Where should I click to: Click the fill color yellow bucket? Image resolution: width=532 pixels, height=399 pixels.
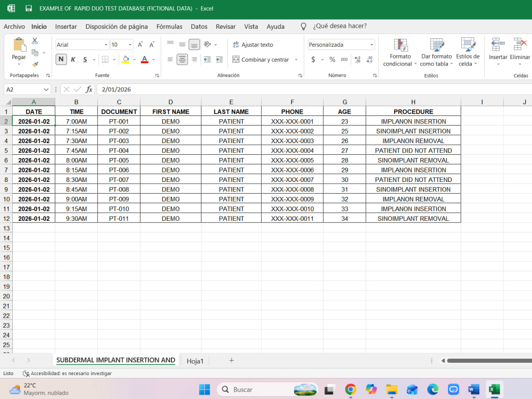click(126, 60)
